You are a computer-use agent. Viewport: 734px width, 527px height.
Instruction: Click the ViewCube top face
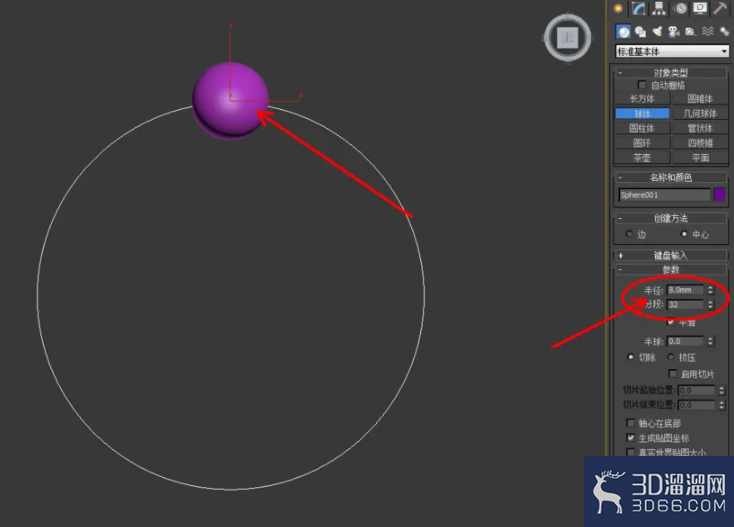point(568,37)
